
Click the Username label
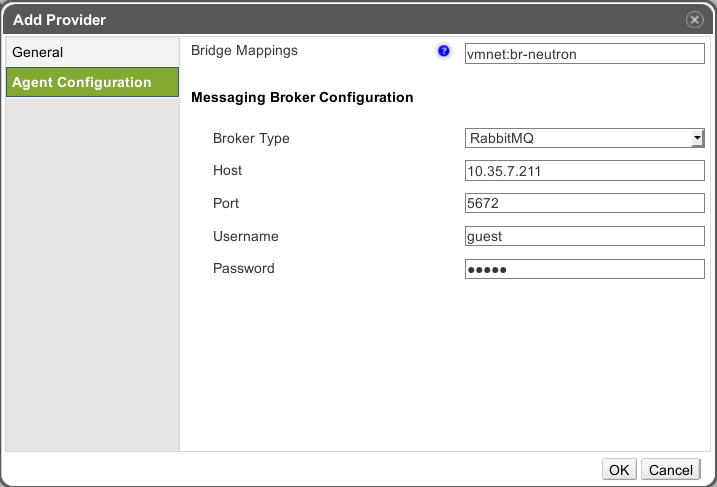(x=245, y=236)
